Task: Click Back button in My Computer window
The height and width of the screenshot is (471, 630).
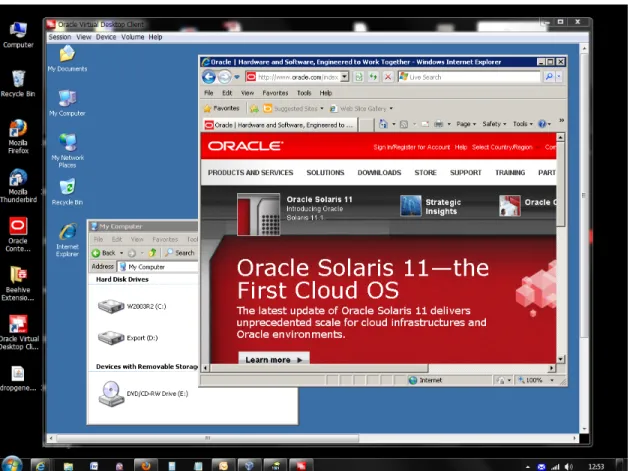Action: pos(104,253)
